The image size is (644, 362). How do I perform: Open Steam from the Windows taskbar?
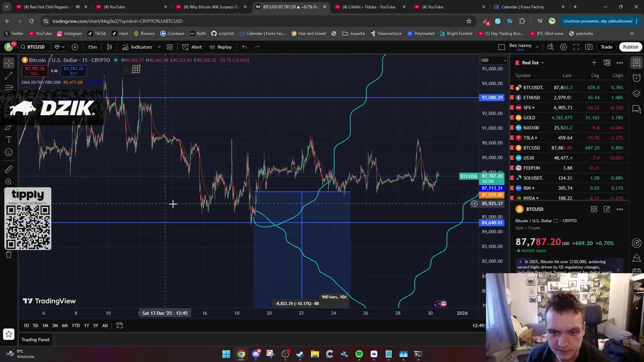pyautogui.click(x=300, y=354)
